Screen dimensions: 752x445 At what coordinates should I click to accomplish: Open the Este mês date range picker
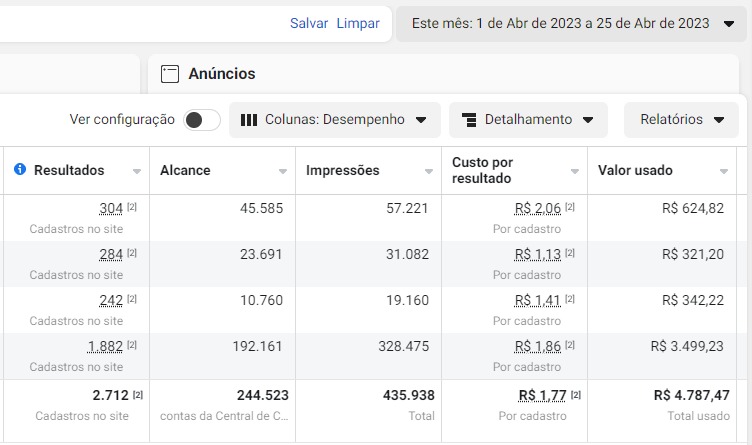[573, 23]
